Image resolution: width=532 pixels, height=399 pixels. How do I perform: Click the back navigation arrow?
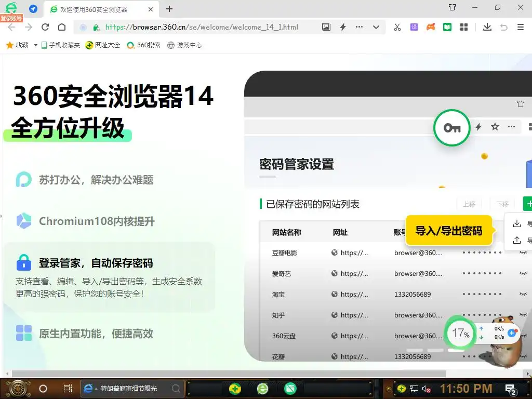tap(11, 27)
